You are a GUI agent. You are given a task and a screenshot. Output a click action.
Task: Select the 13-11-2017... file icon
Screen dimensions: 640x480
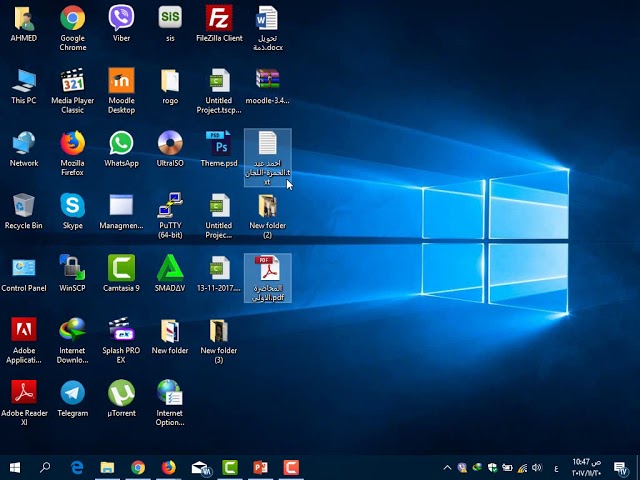(x=219, y=274)
